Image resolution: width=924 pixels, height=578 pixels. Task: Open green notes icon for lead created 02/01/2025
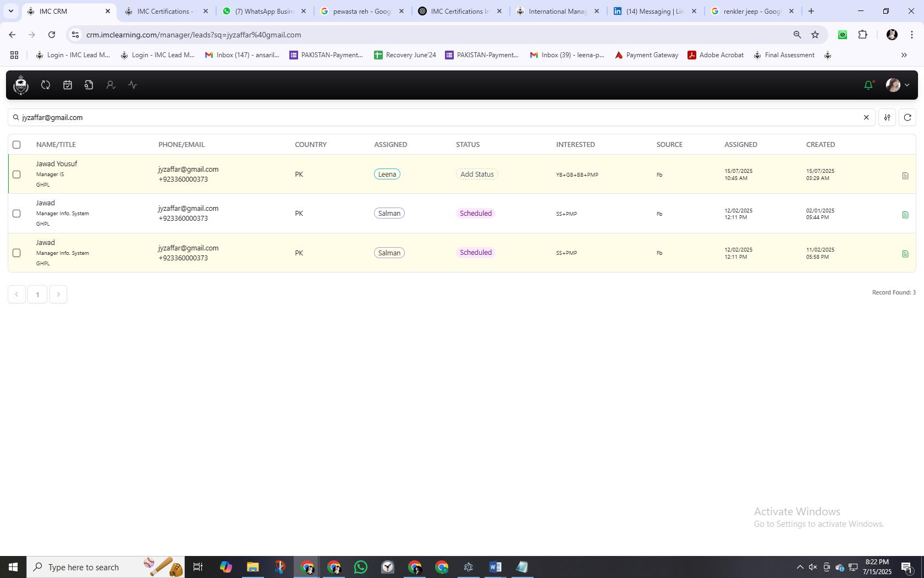click(905, 215)
